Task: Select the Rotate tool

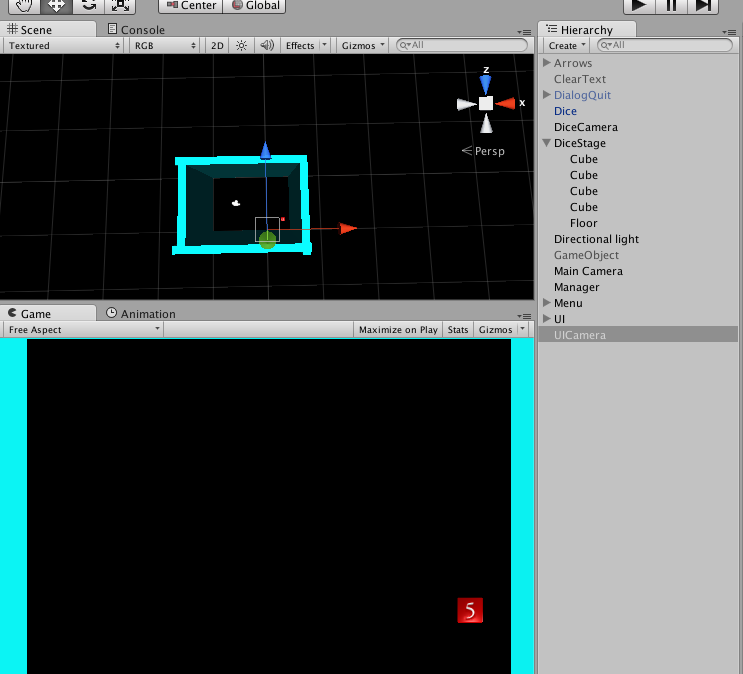Action: (x=89, y=6)
